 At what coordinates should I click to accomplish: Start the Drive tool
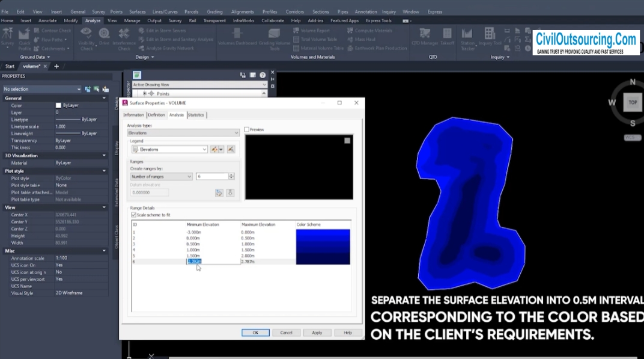tap(105, 37)
